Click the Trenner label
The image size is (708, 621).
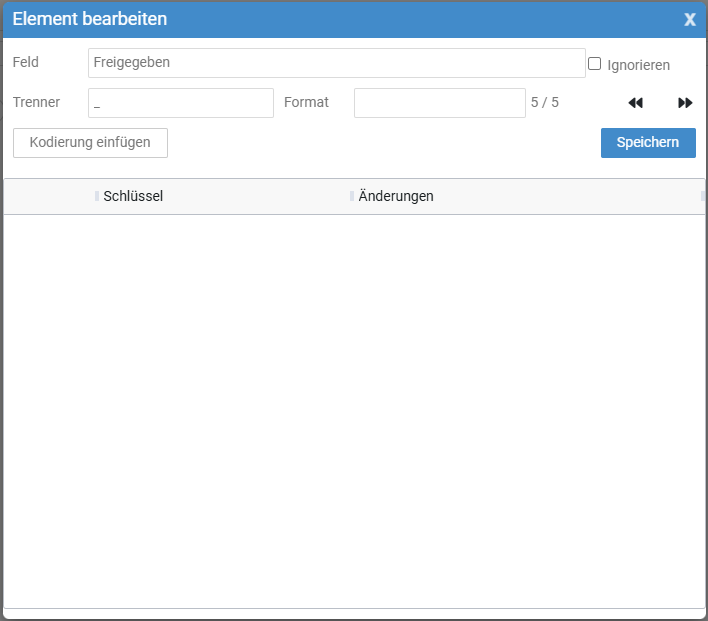tap(36, 102)
